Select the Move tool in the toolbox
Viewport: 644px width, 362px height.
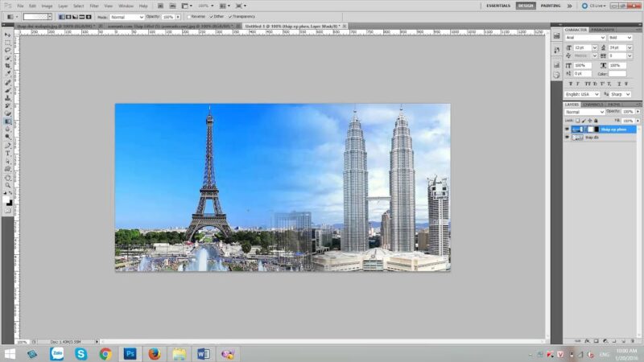8,35
